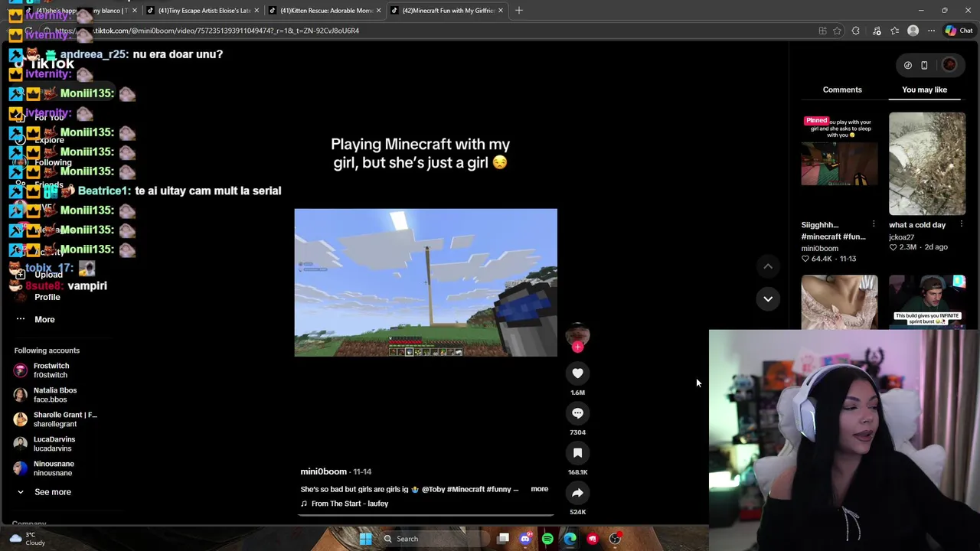
Task: Open OBS icon on the taskbar
Action: pyautogui.click(x=615, y=539)
